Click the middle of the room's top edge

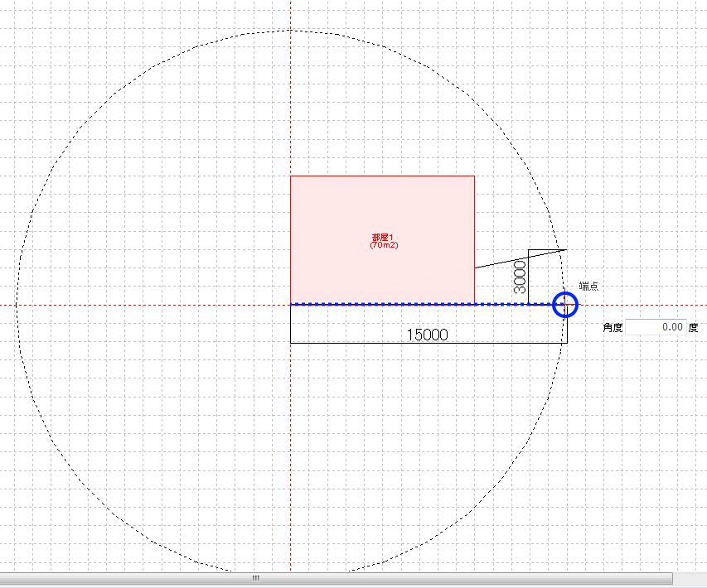[382, 176]
